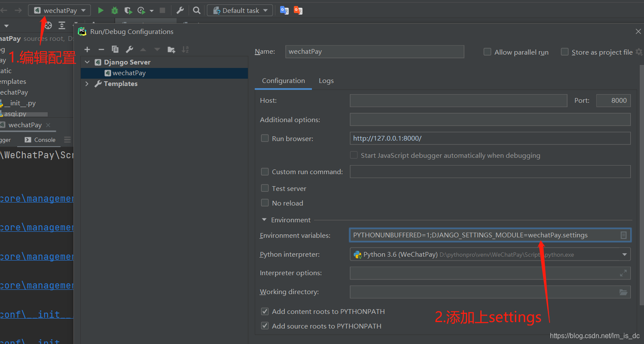
Task: Click the console layout menu icon
Action: (x=67, y=140)
